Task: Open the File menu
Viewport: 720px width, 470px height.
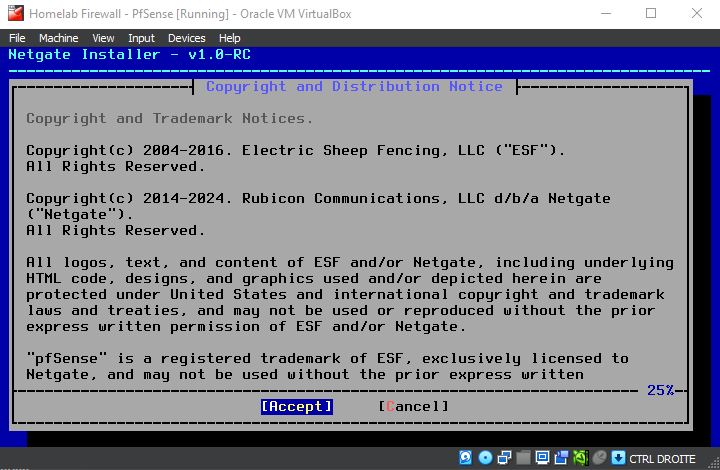Action: (17, 38)
